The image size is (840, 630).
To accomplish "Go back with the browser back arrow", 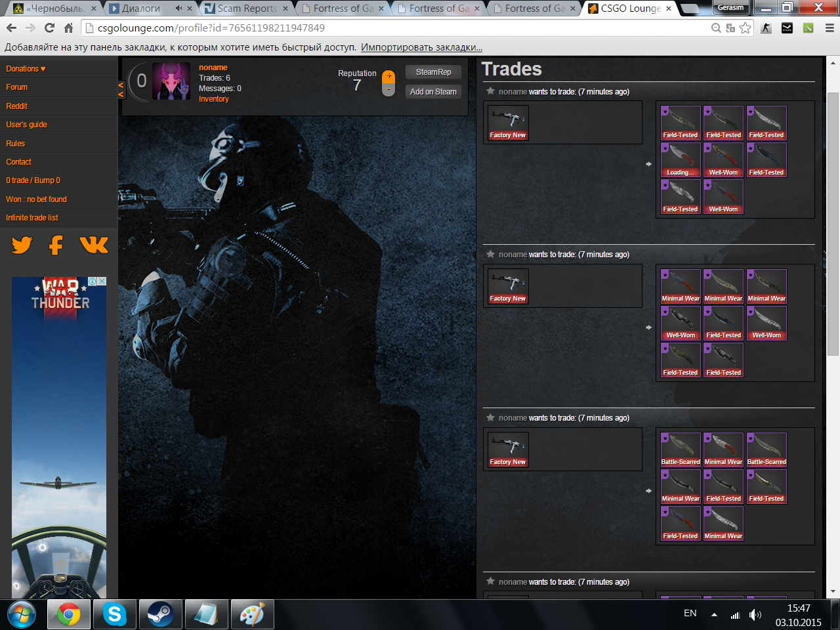I will point(11,28).
